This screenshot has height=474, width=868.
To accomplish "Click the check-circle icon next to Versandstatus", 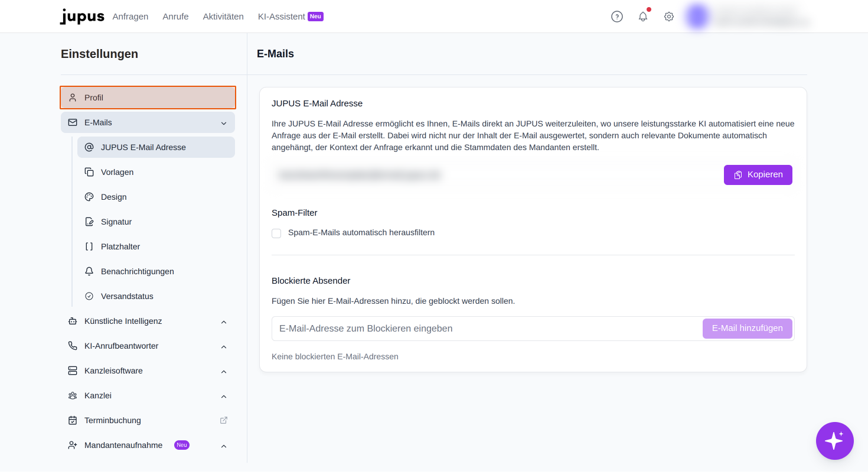I will point(89,296).
